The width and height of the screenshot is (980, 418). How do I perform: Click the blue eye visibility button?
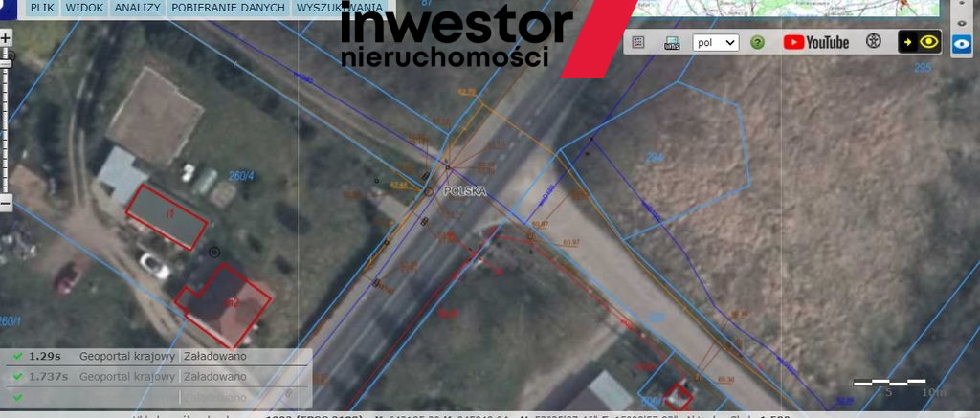(961, 44)
